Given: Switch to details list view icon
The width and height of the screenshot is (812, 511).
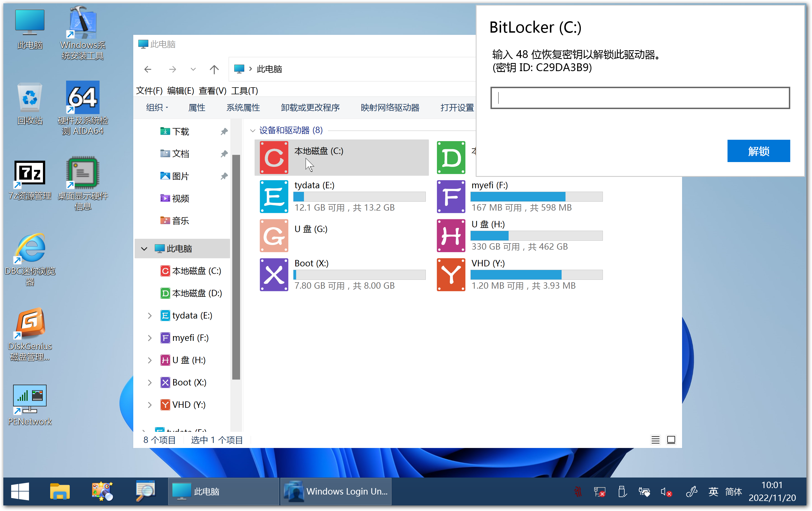Looking at the screenshot, I should click(x=655, y=440).
